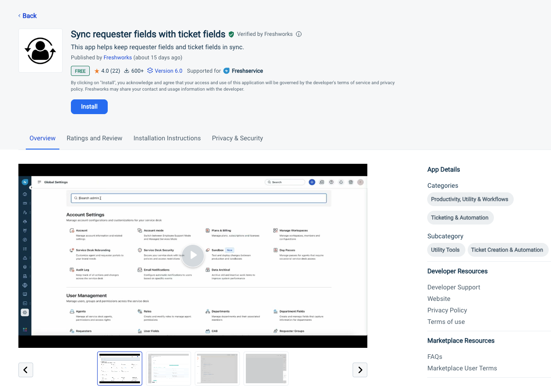
Task: Click the 600+ downloads icon
Action: pyautogui.click(x=127, y=71)
